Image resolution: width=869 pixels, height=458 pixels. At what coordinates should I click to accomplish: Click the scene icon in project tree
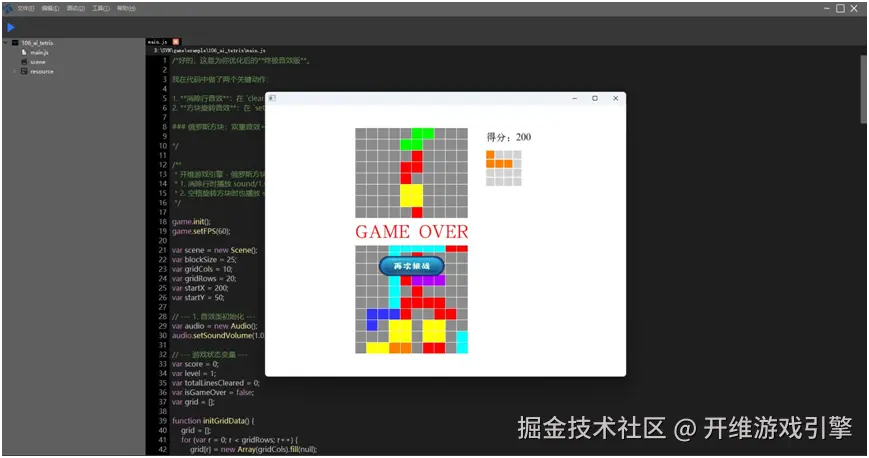(x=24, y=62)
